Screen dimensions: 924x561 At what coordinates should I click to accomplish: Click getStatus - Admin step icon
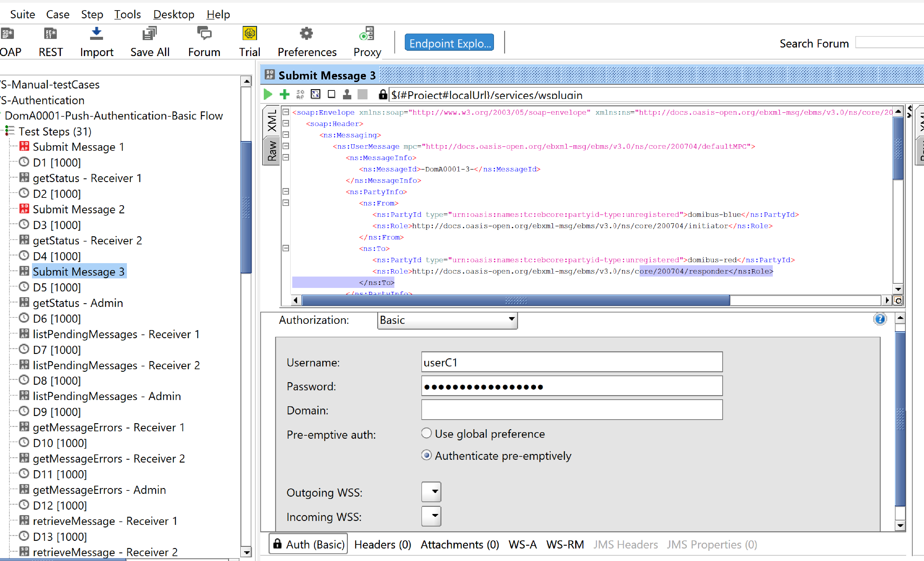point(24,302)
